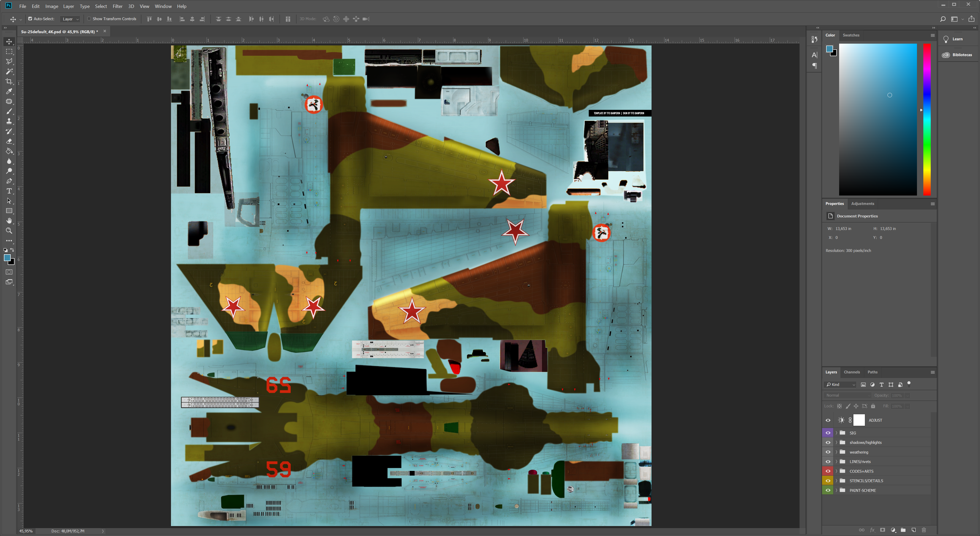The image size is (980, 536).
Task: Select the Clone Stamp tool
Action: tap(9, 121)
